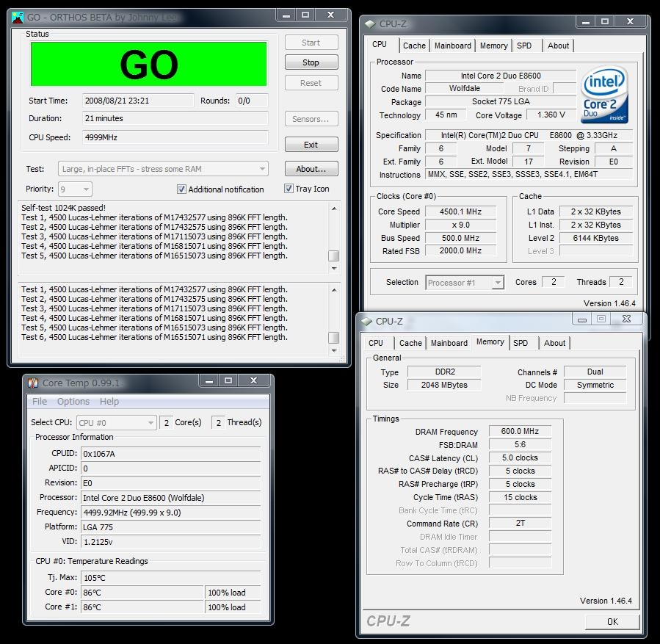Open the SPD tab in CPU-Z Memory window
The height and width of the screenshot is (644, 660).
[521, 343]
